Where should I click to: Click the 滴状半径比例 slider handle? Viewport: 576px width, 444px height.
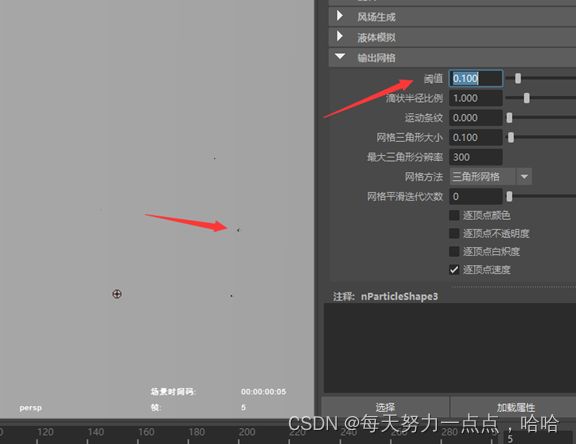point(527,98)
